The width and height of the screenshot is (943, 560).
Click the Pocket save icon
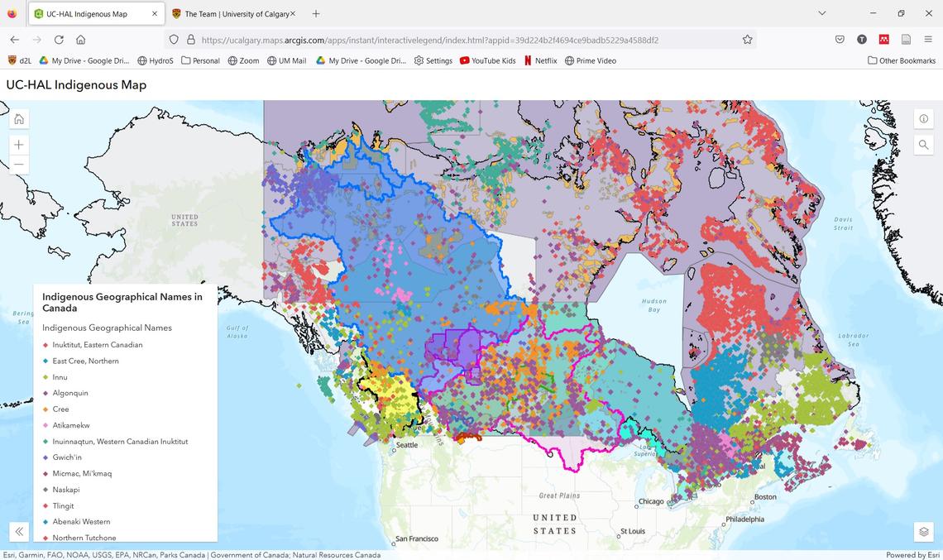point(839,39)
